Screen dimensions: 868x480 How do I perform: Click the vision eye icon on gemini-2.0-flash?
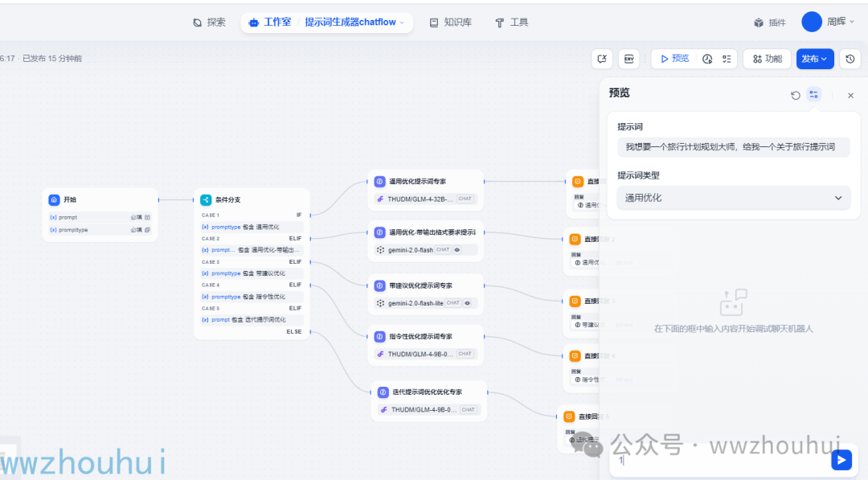coord(457,250)
